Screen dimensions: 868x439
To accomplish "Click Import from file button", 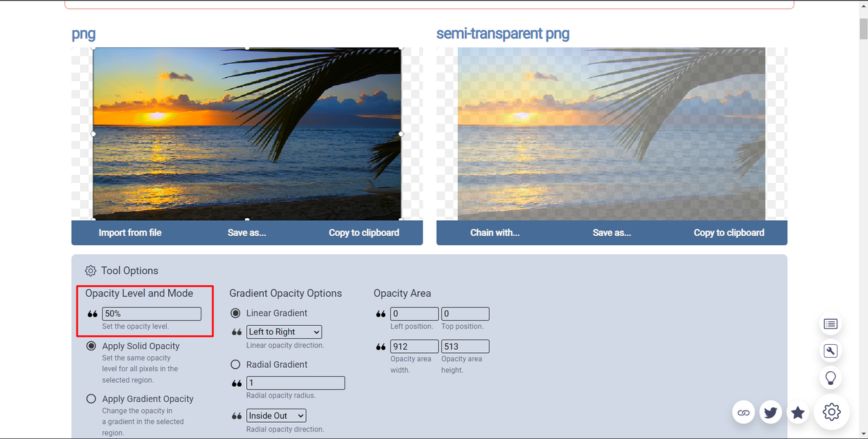I will (x=130, y=232).
